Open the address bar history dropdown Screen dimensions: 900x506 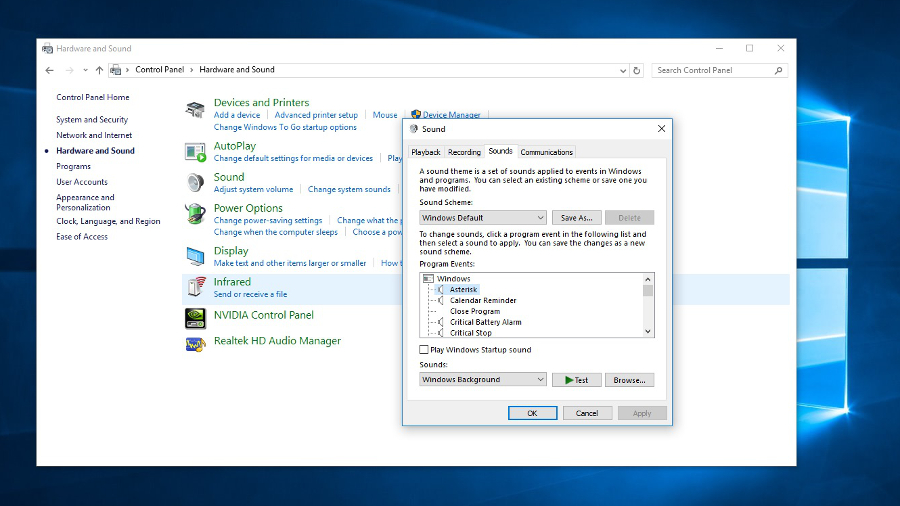pyautogui.click(x=623, y=71)
